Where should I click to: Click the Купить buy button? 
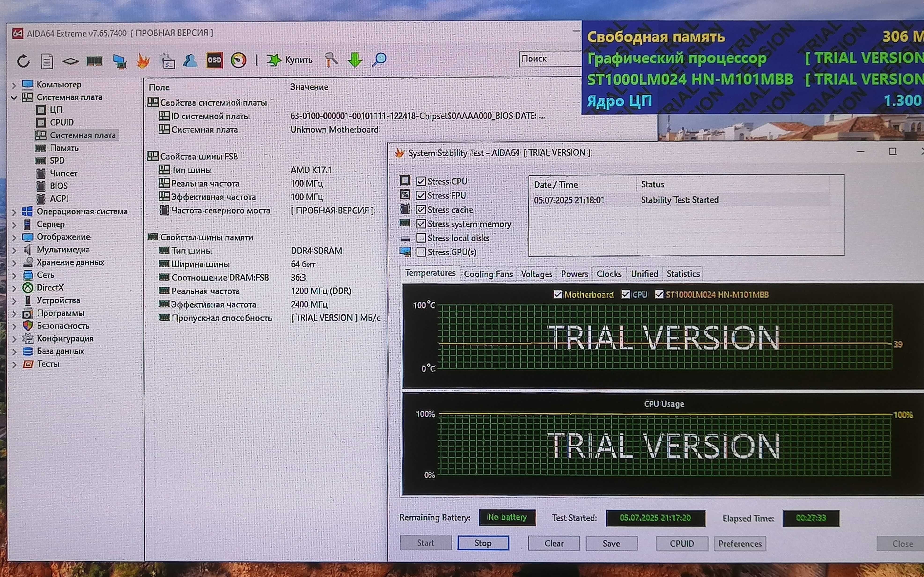pos(290,60)
